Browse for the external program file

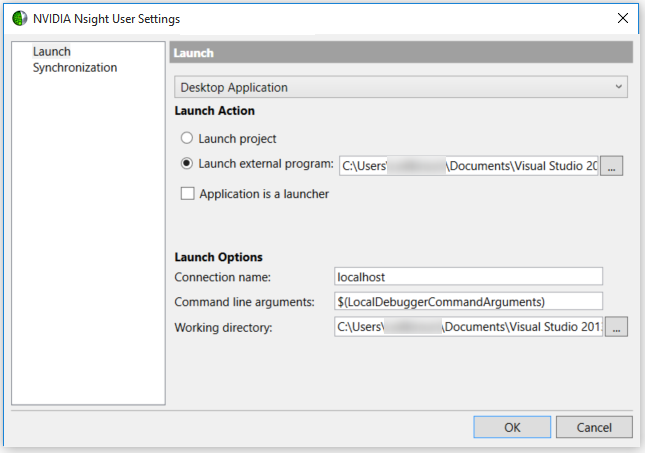[611, 166]
